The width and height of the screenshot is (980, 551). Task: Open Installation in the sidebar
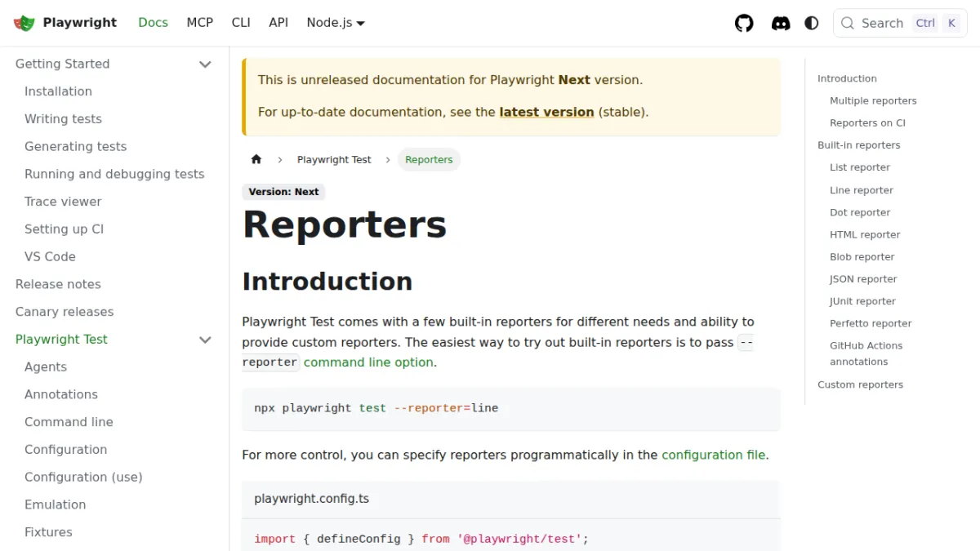(58, 91)
